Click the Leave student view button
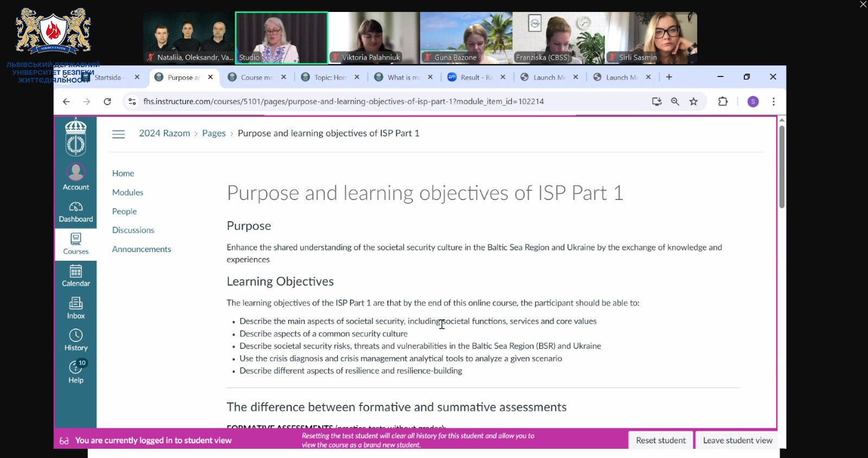 point(737,440)
